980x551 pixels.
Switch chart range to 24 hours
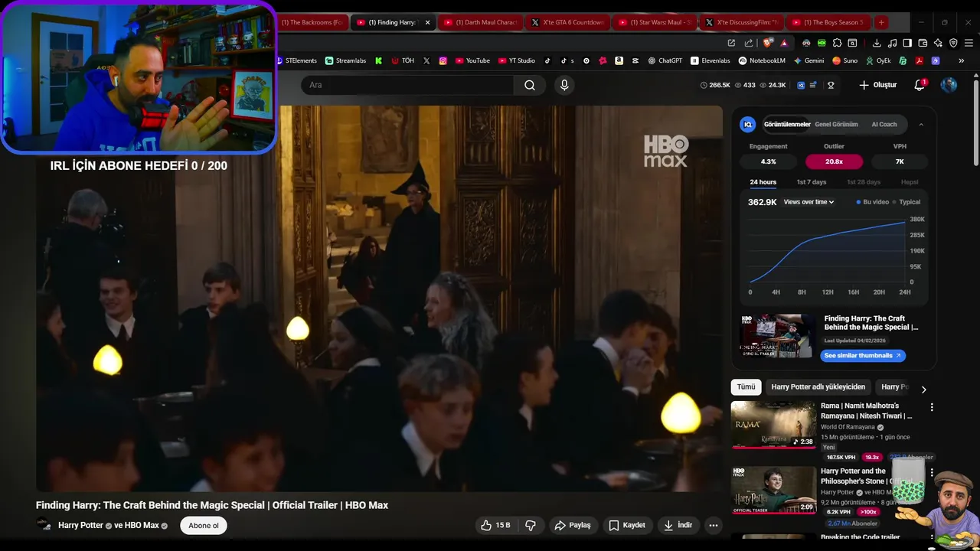coord(763,182)
